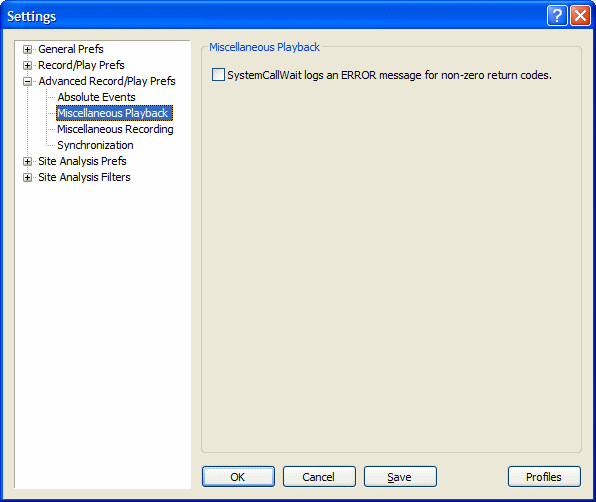Open the Miscellaneous Recording settings page
Image resolution: width=596 pixels, height=502 pixels.
pos(115,129)
